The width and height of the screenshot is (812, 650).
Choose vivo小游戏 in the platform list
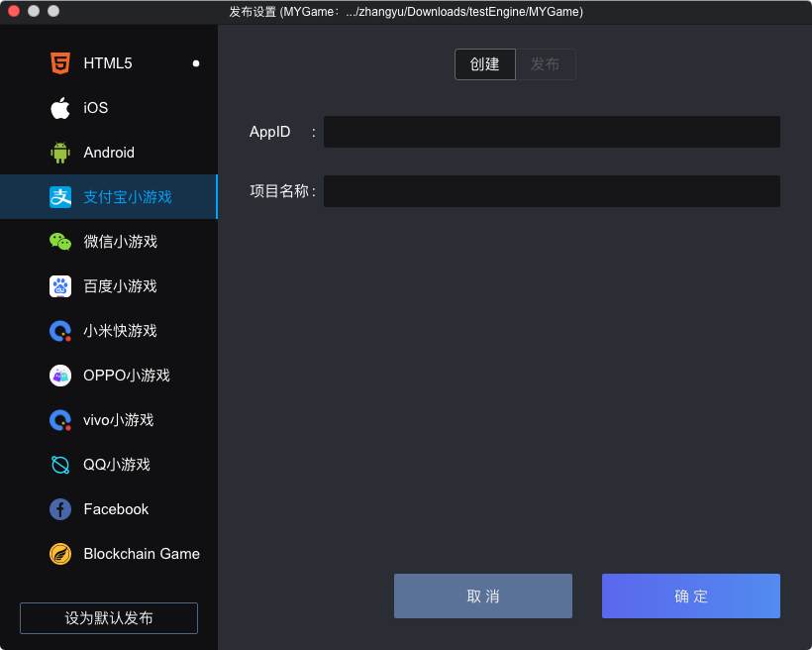click(x=118, y=420)
